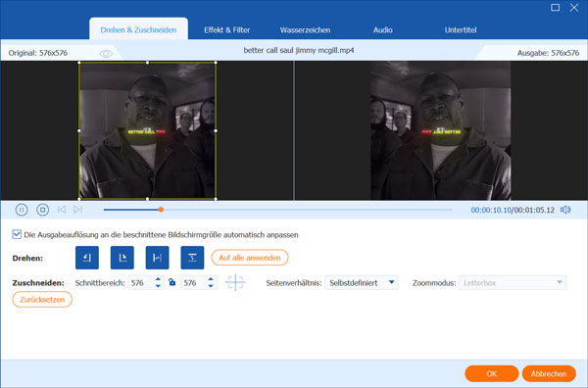Click the crop height input field
Viewport: 588px width, 388px height.
194,282
